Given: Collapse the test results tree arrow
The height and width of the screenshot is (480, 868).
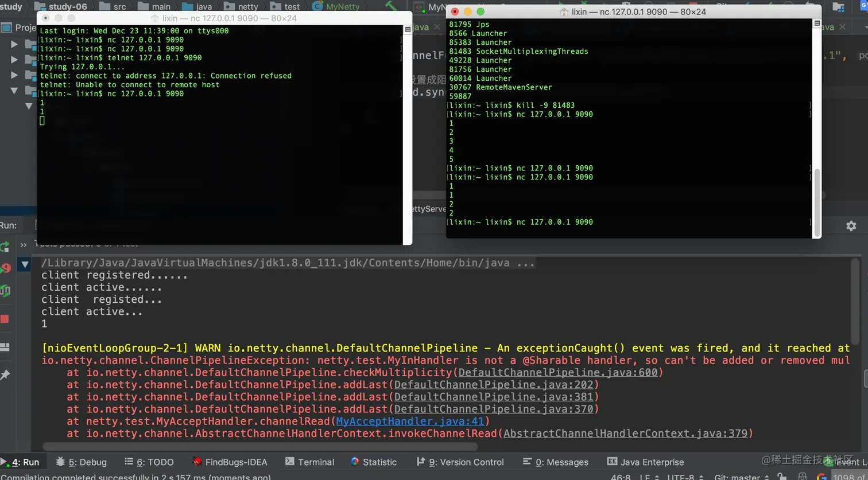Looking at the screenshot, I should tap(25, 265).
